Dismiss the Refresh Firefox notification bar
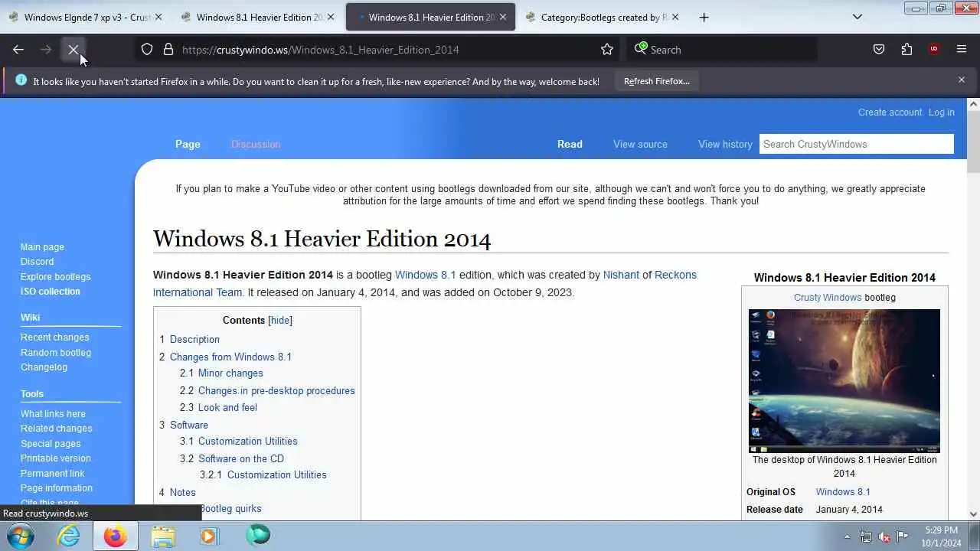 (962, 80)
